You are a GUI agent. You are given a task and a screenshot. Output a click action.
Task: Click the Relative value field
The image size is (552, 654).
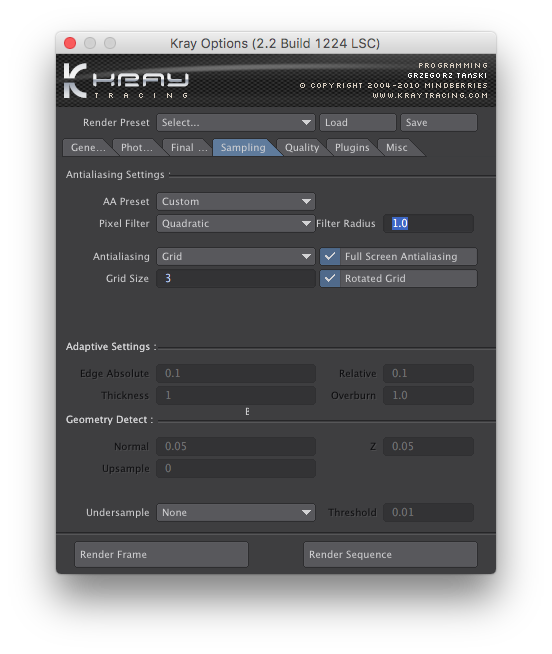click(428, 373)
